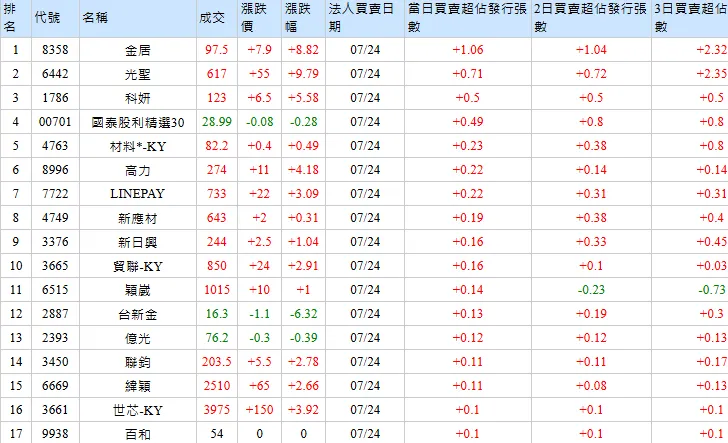The width and height of the screenshot is (728, 443).
Task: Select stock code 00701
Action: tap(55, 122)
